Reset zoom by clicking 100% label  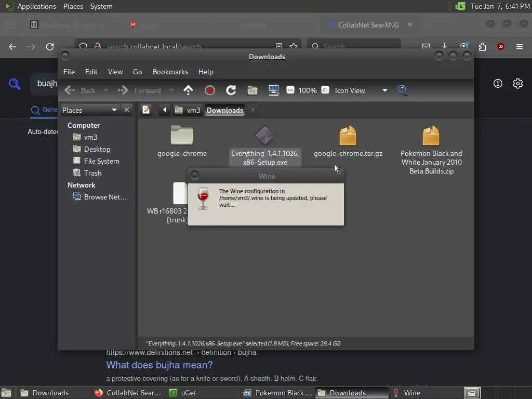click(x=308, y=90)
